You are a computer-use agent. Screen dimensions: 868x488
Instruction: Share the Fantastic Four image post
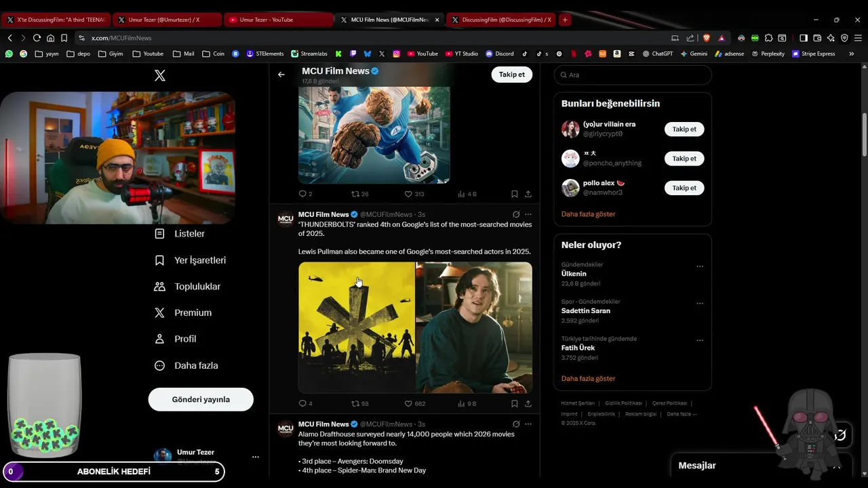click(x=528, y=194)
